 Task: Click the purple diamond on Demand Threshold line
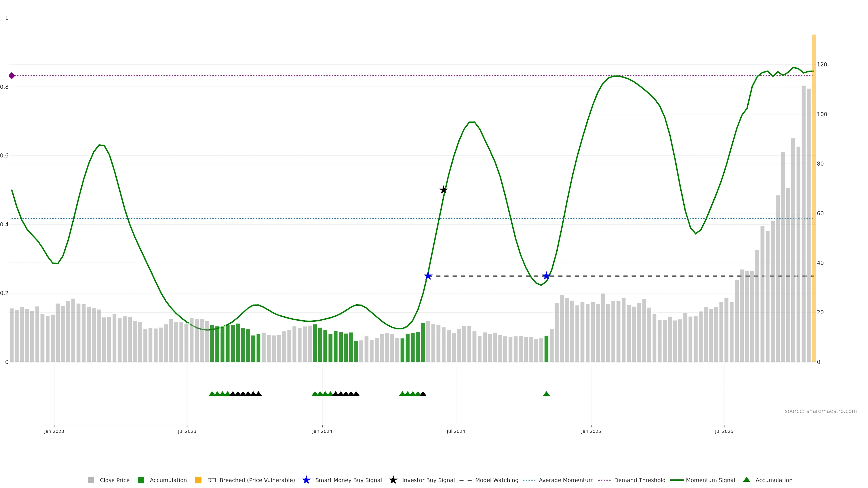pos(12,76)
